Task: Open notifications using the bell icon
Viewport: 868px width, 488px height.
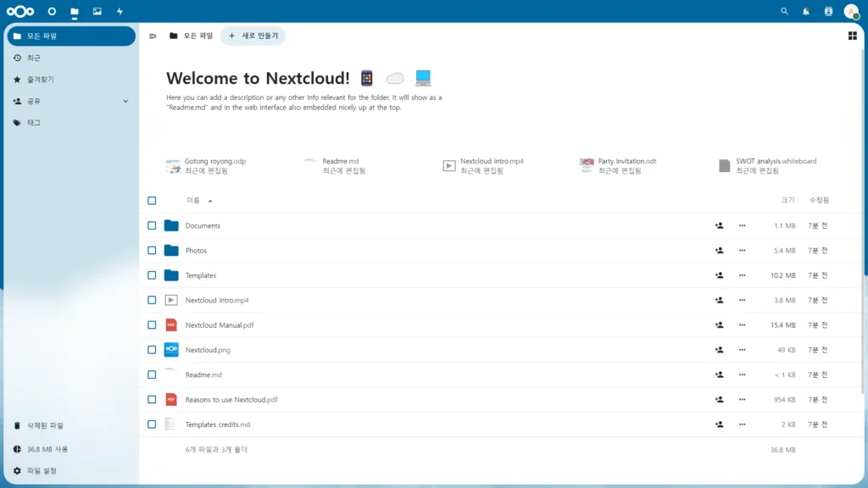Action: point(806,11)
